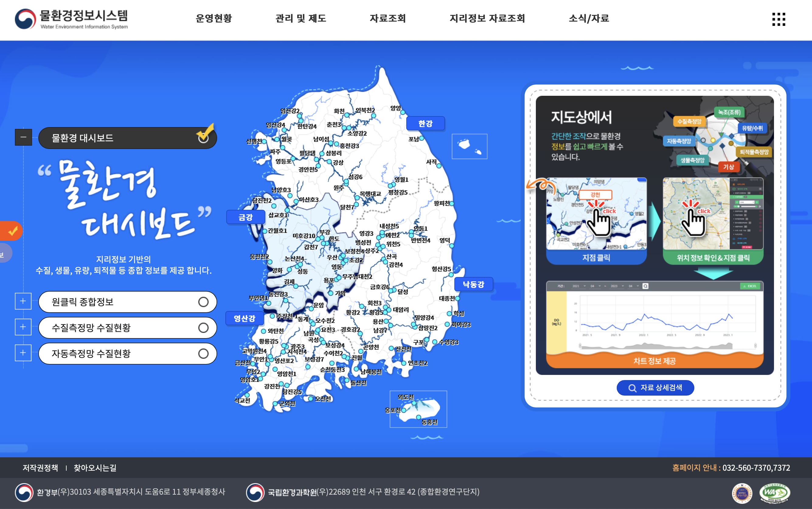
Task: Open the 찾아오시는길 footer link
Action: click(x=95, y=468)
